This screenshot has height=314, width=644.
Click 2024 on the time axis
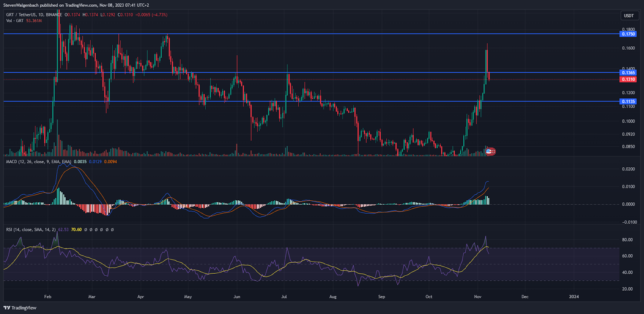574,297
